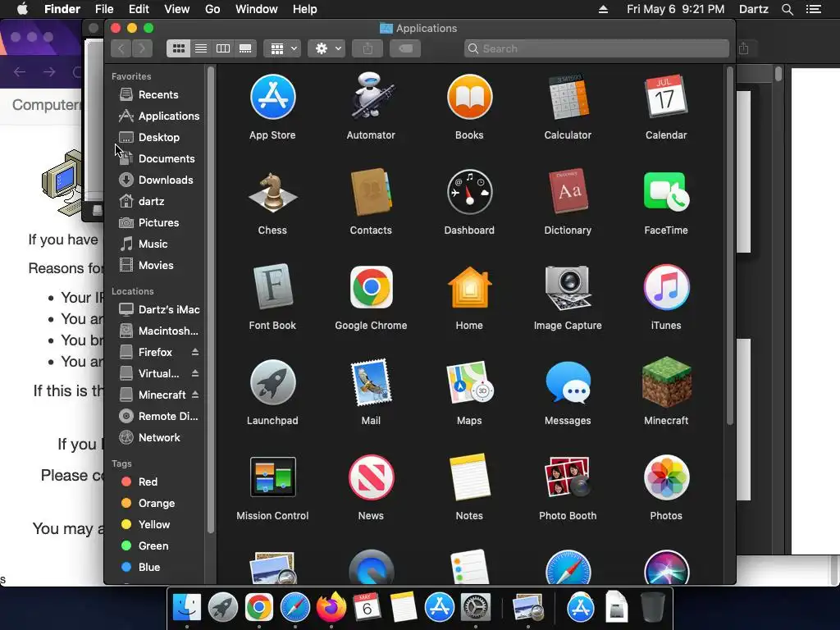Screen dimensions: 840x630
Task: Open the Go menu
Action: pyautogui.click(x=212, y=9)
